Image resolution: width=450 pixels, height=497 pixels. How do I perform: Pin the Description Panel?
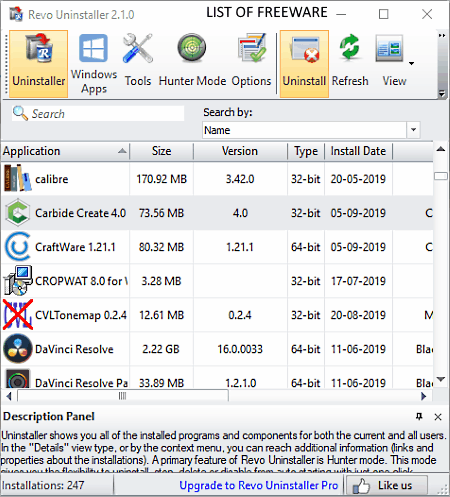[419, 417]
